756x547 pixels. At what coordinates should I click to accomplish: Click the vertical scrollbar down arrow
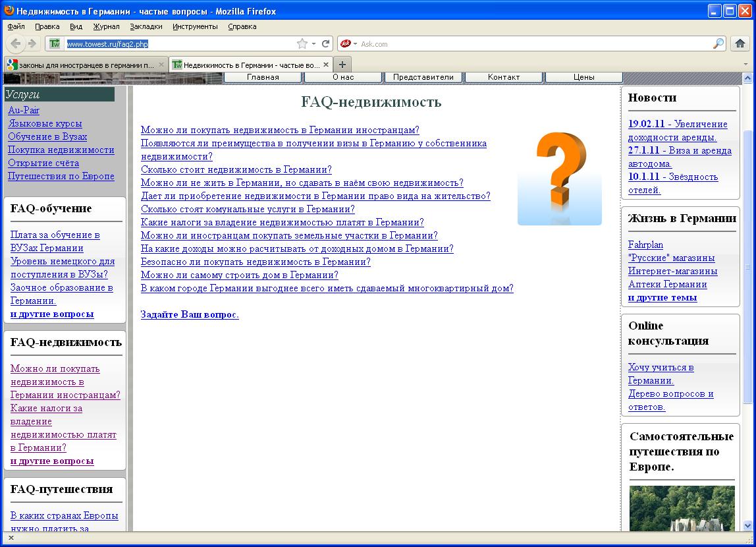pyautogui.click(x=747, y=525)
